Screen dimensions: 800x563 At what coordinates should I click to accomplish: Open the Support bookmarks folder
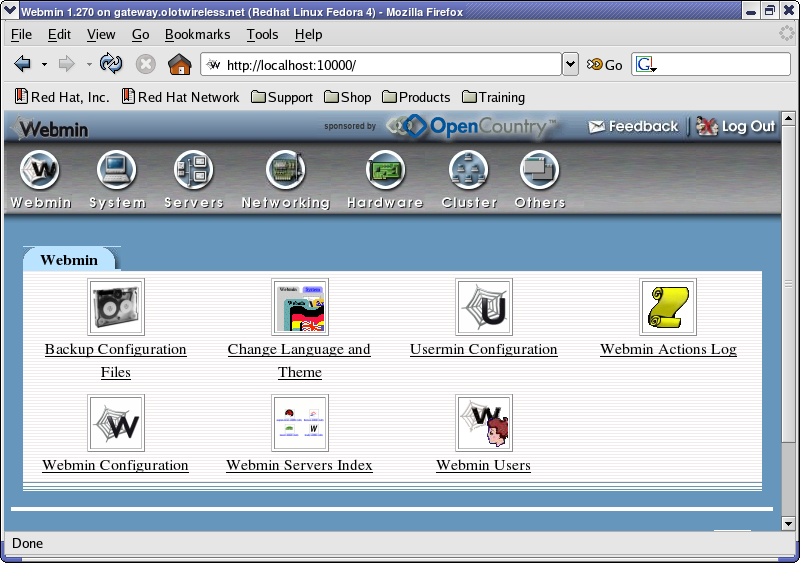point(282,97)
